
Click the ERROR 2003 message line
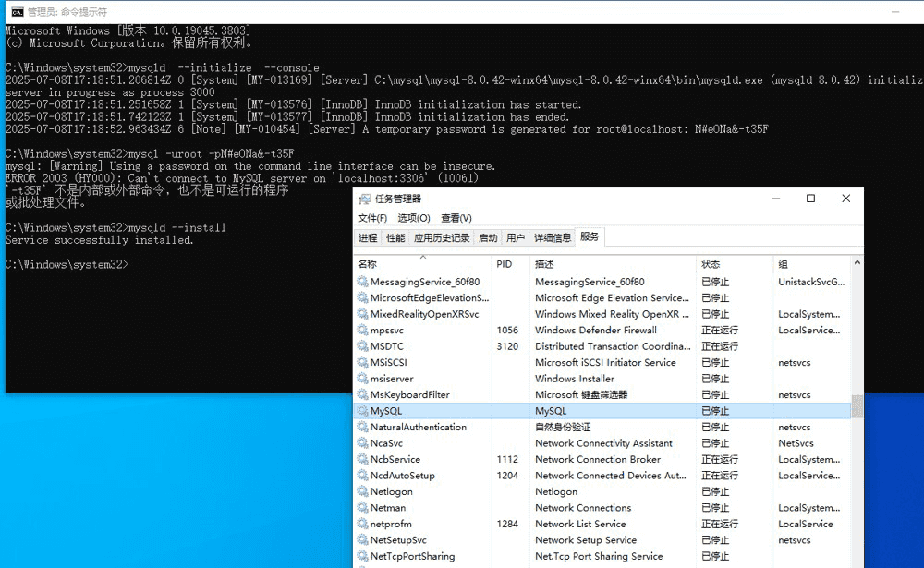(241, 178)
